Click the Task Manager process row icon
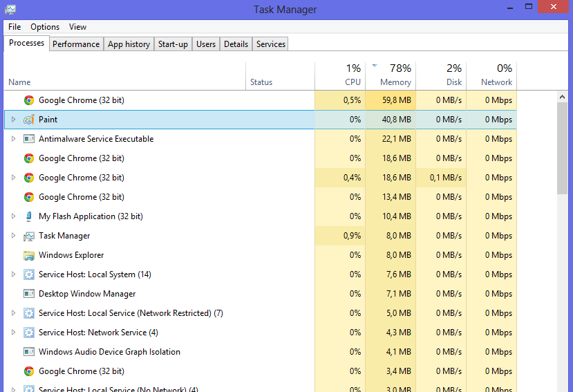This screenshot has height=392, width=573. pos(28,236)
